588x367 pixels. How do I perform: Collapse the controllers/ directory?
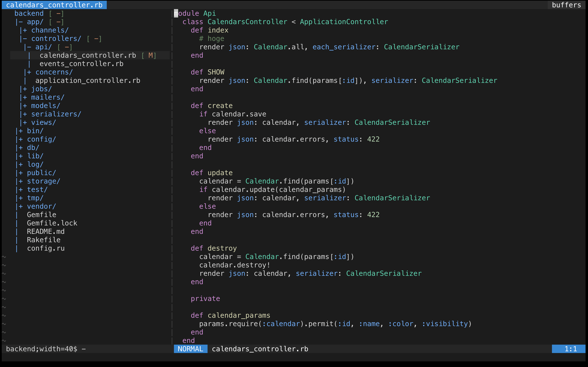56,38
